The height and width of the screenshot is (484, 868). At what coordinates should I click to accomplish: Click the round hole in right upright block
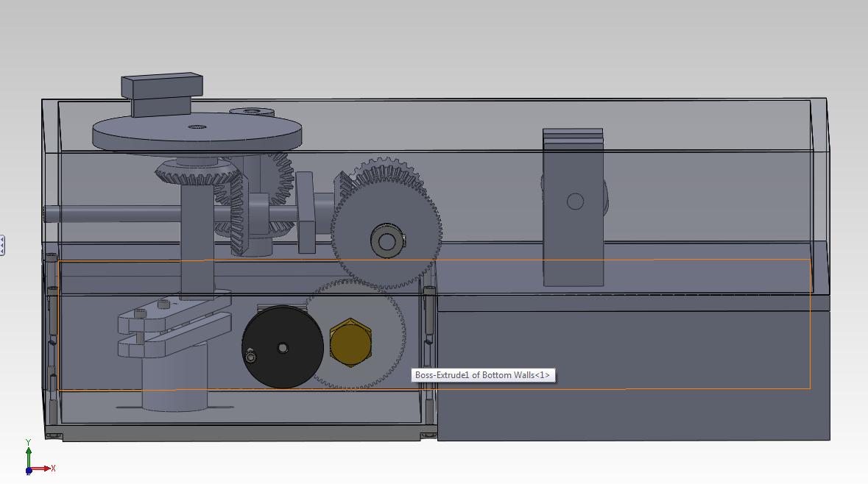(575, 202)
